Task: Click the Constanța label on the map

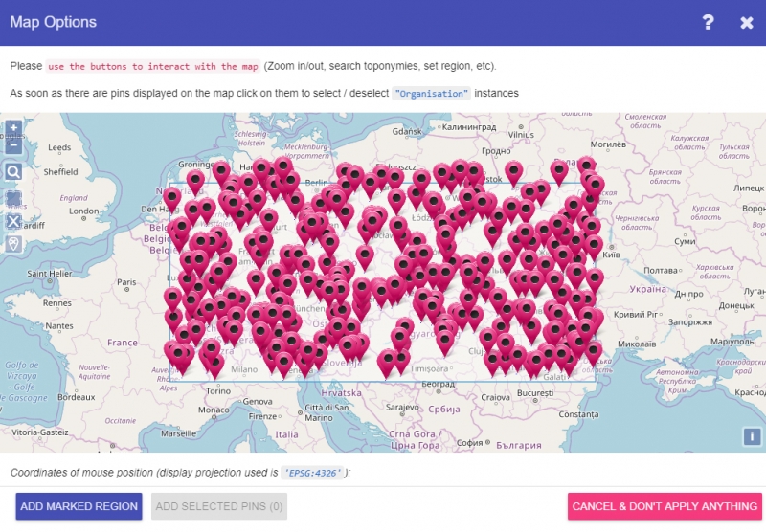Action: (x=578, y=414)
